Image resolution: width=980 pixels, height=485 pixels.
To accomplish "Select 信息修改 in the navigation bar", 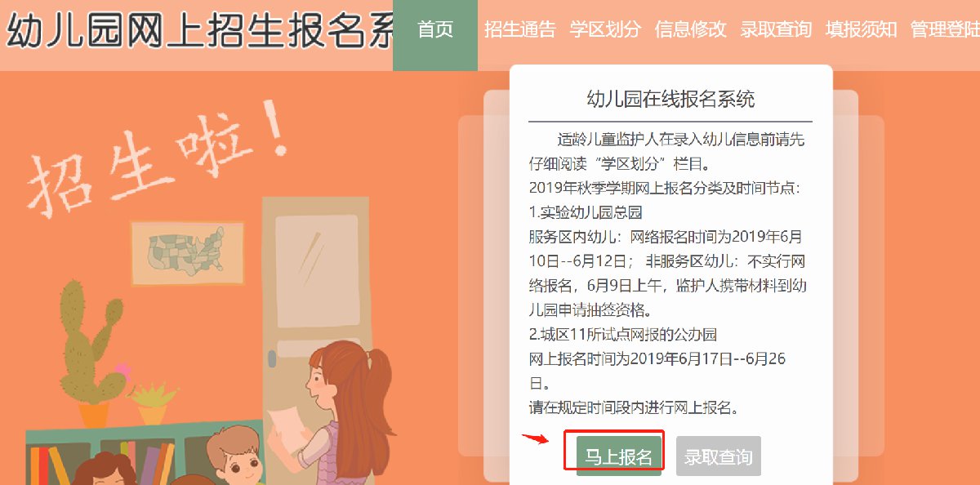I will pos(690,29).
